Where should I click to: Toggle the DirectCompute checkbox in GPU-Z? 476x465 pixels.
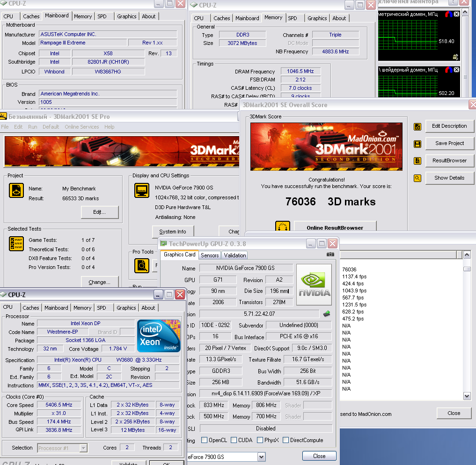coord(286,440)
